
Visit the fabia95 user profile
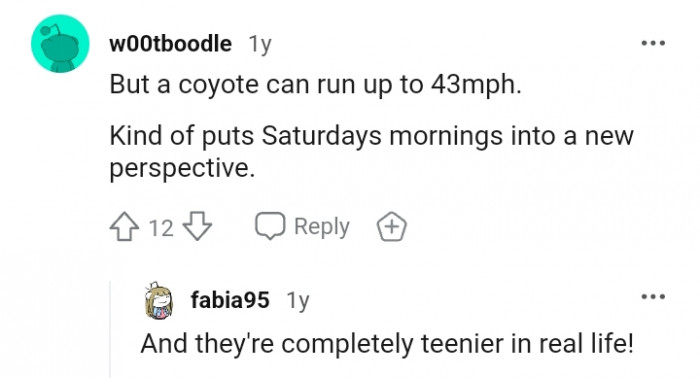point(230,299)
